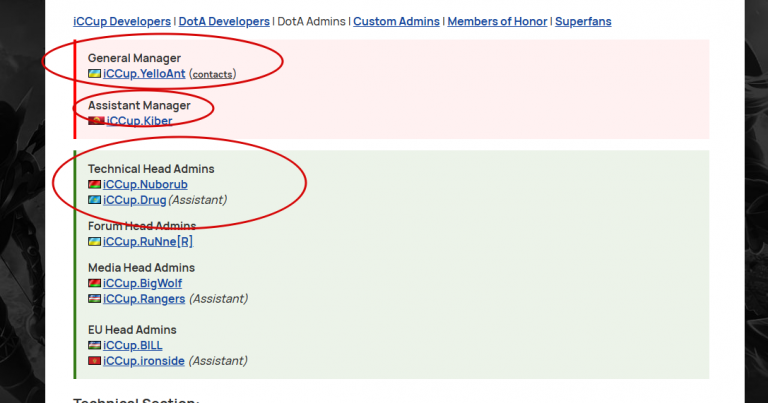Click the flag icon beside iCCup.RuNne[R]

coord(95,241)
